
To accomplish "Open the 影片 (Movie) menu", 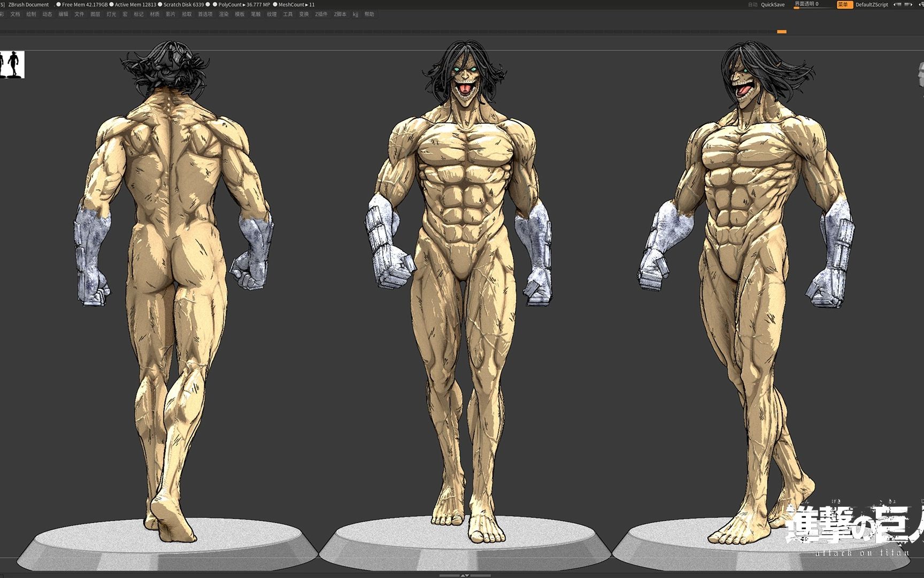I will pyautogui.click(x=171, y=14).
